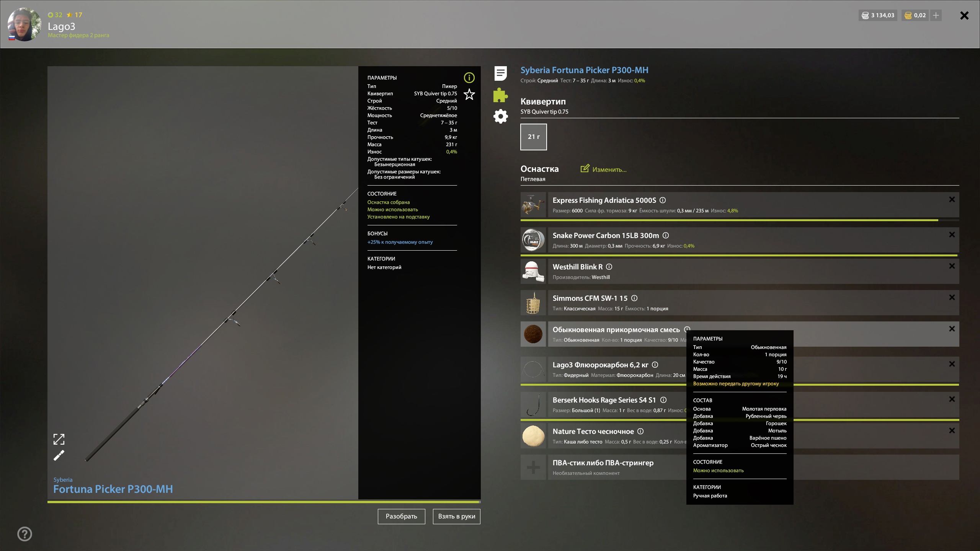Show info for Berserk Hooks Rage Series
Screen dimensions: 980x551
(x=663, y=400)
